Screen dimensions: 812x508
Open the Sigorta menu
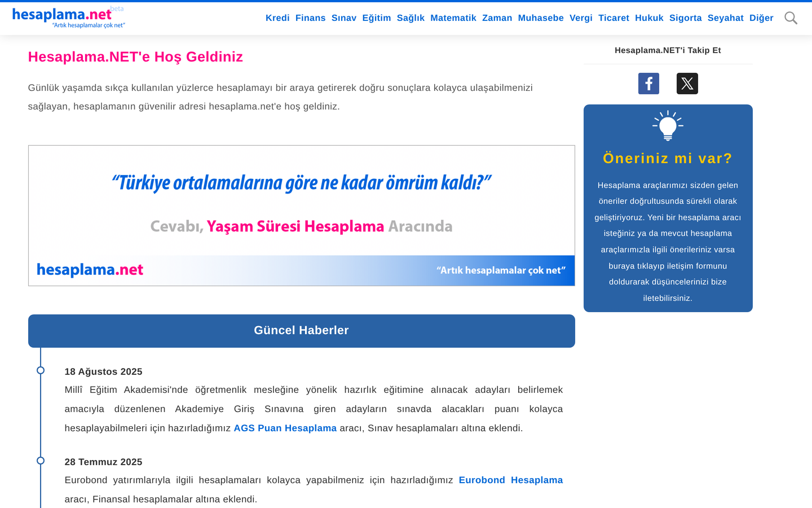[x=686, y=18]
